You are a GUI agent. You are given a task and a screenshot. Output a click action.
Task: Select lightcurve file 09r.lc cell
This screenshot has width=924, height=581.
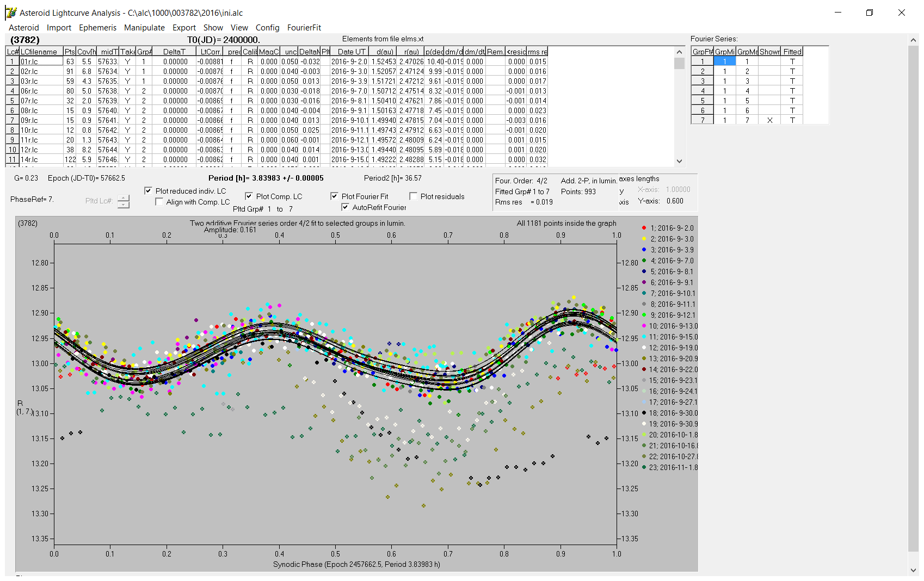pos(41,120)
